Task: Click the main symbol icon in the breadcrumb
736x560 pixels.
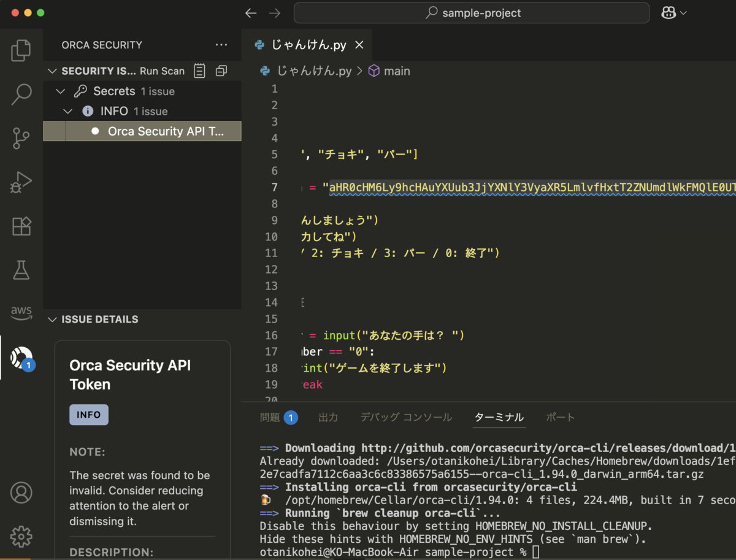Action: (374, 71)
